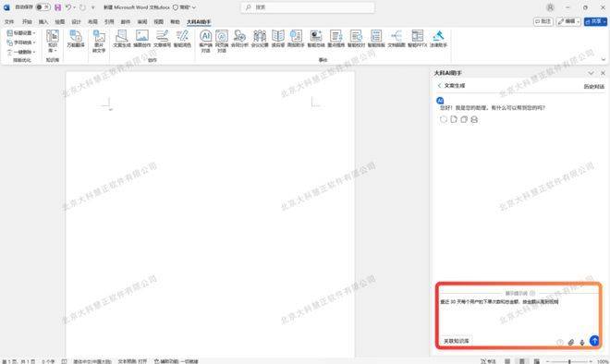Click the copy icon under the AI greeting
Image resolution: width=610 pixels, height=364 pixels.
(x=464, y=119)
